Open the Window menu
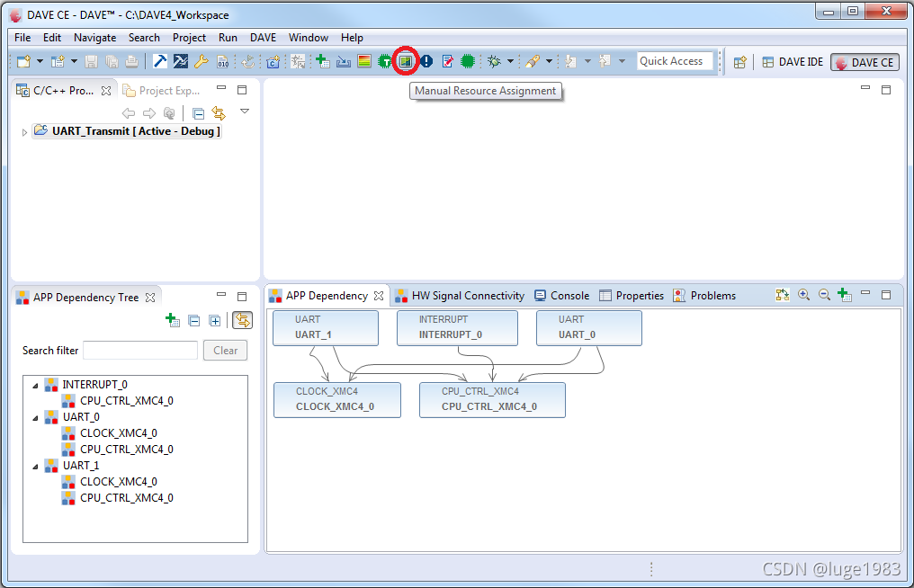The height and width of the screenshot is (588, 914). tap(309, 37)
